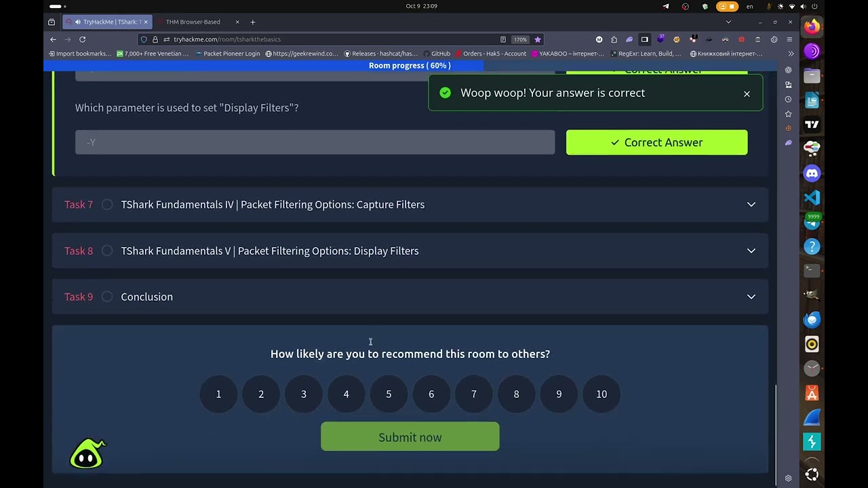This screenshot has width=868, height=488.
Task: Select rating 1 for recommendation
Action: pyautogui.click(x=218, y=394)
